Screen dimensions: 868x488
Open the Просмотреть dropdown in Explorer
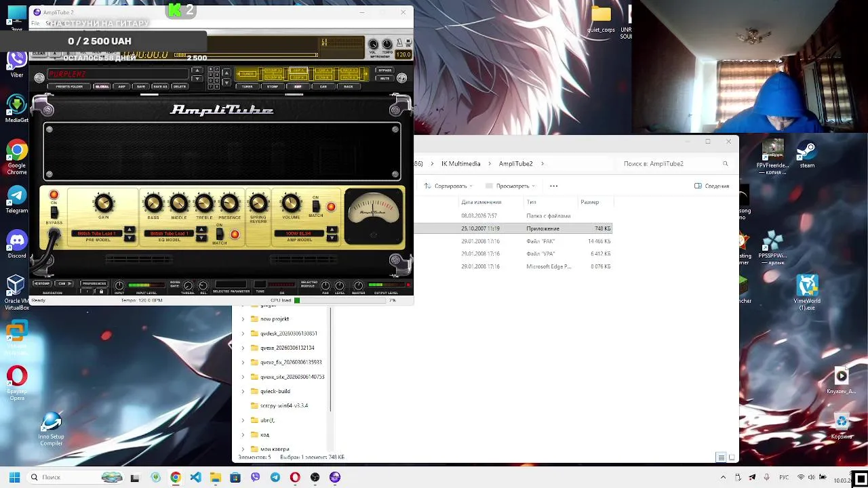click(x=511, y=186)
